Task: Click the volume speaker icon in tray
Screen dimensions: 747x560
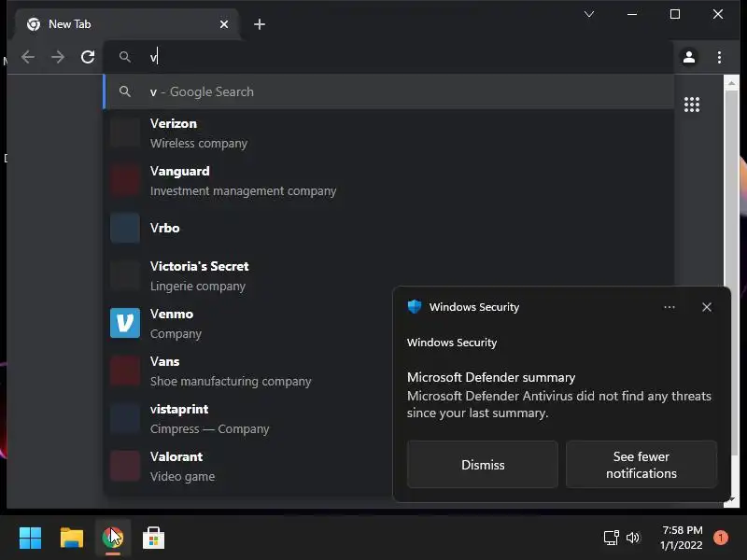Action: pos(633,538)
